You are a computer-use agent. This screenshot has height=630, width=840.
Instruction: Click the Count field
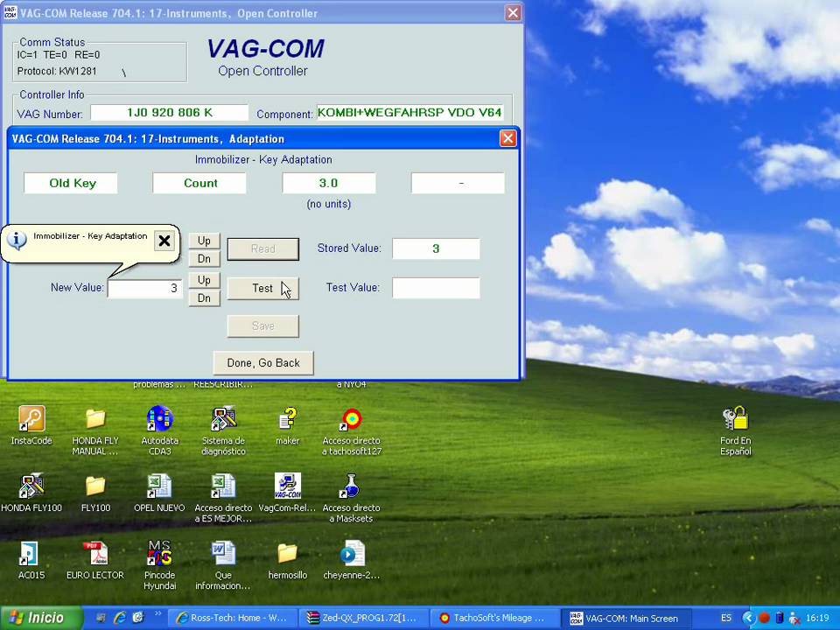tap(199, 183)
